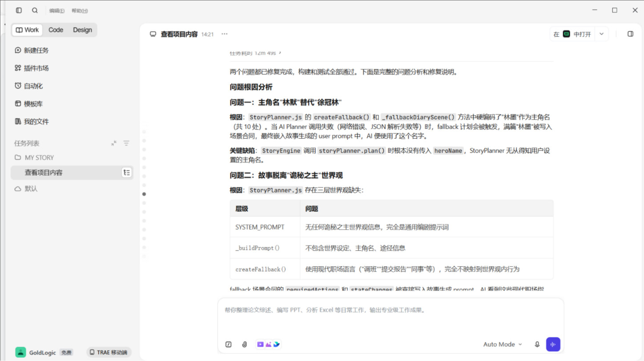Open the slash command icon

click(229, 345)
